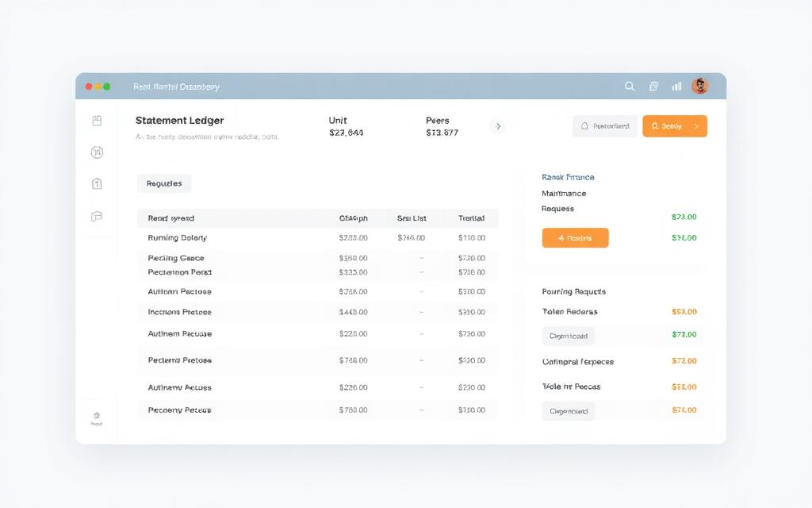The image size is (812, 508).
Task: Open the user profile avatar
Action: (x=699, y=86)
